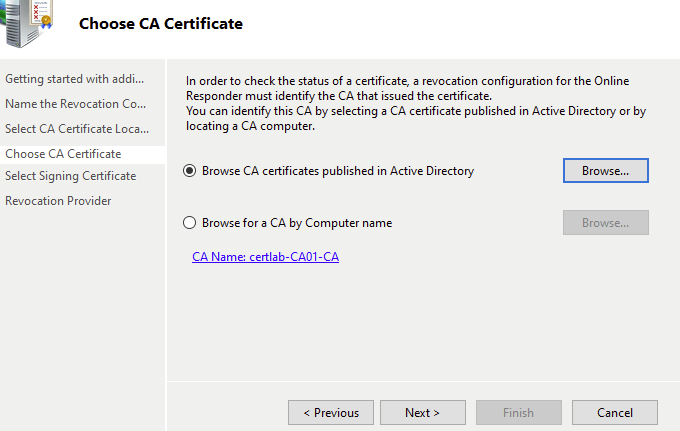
Task: Click the disabled Browse button for Computer name
Action: pos(605,223)
